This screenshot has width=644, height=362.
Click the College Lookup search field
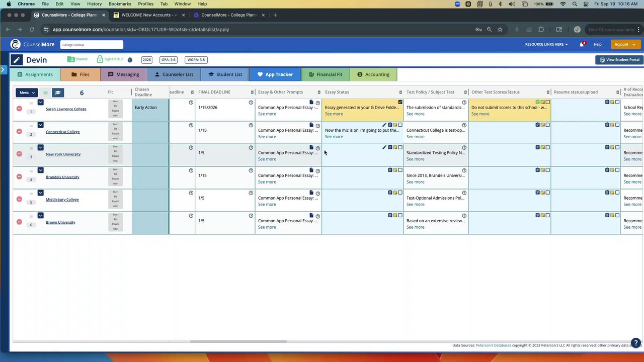[x=92, y=45]
